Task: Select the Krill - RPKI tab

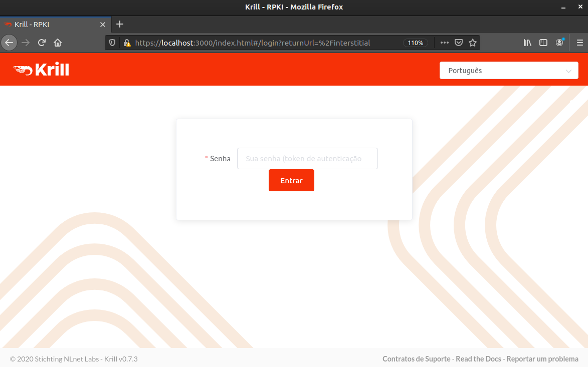Action: point(56,25)
